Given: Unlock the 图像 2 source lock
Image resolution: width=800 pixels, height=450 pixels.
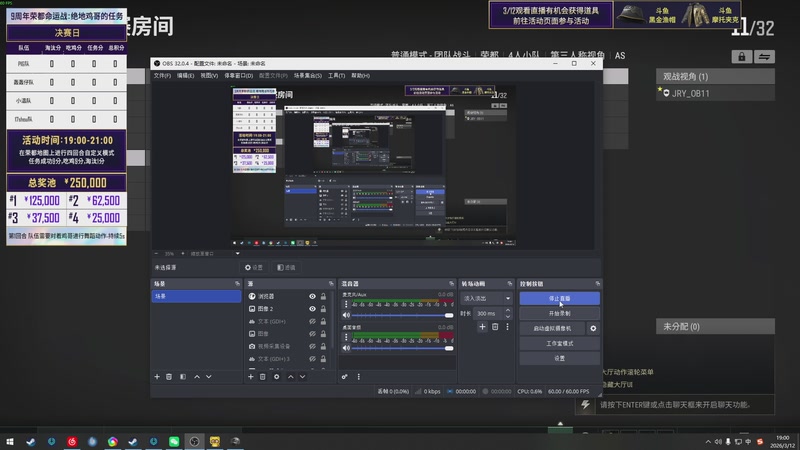Looking at the screenshot, I should (323, 309).
